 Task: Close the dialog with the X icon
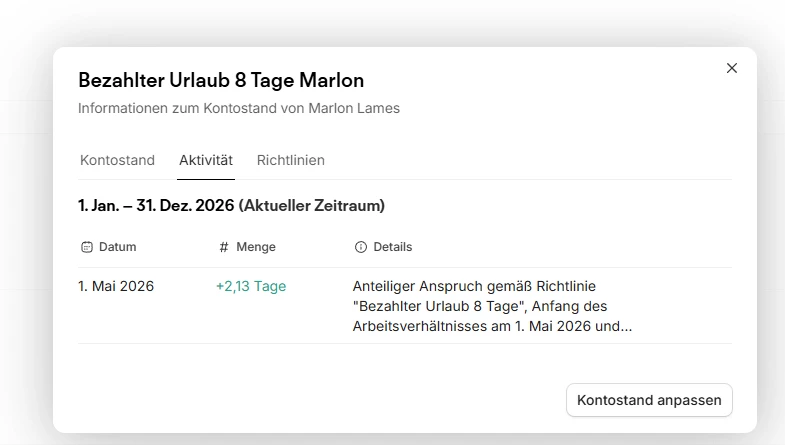[731, 68]
